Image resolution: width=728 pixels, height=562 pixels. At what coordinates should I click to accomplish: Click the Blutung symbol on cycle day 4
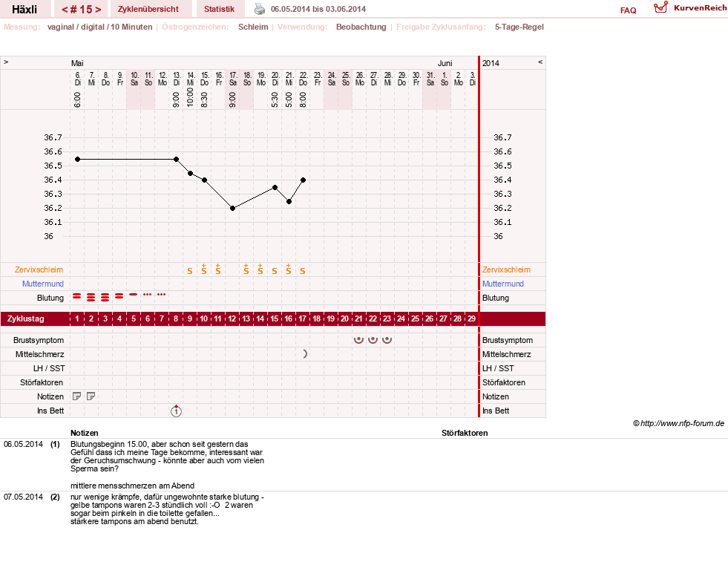click(119, 296)
